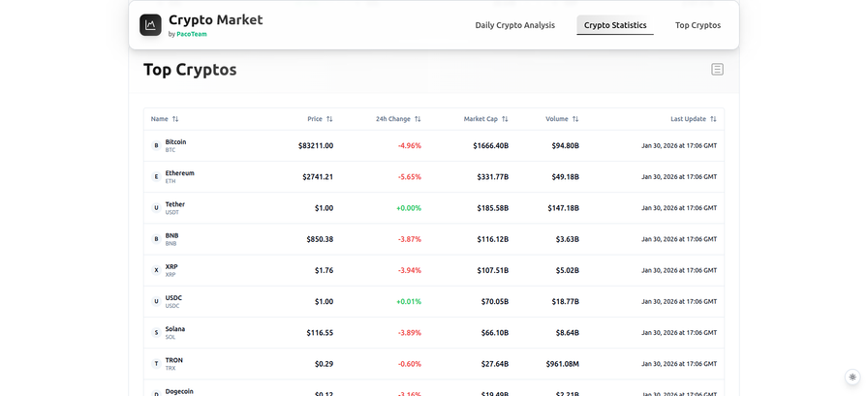
Task: Sort table by 24h Change column
Action: [398, 119]
